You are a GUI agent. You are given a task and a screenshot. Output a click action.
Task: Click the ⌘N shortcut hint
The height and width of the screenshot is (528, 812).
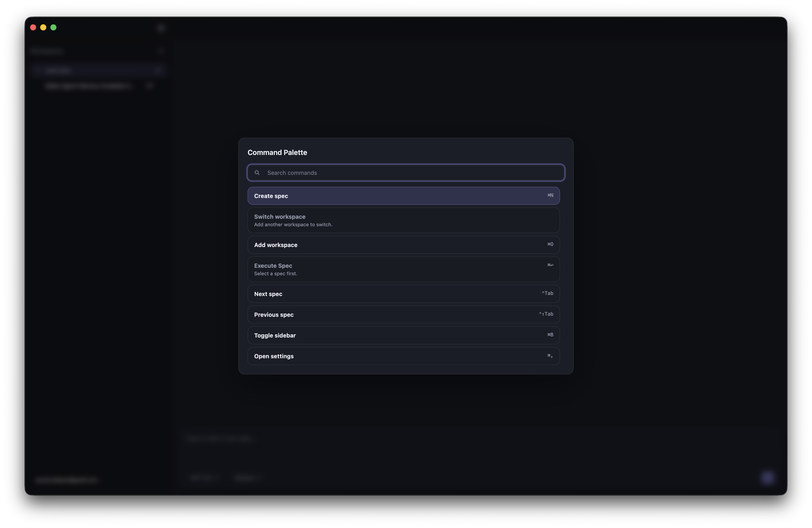550,195
